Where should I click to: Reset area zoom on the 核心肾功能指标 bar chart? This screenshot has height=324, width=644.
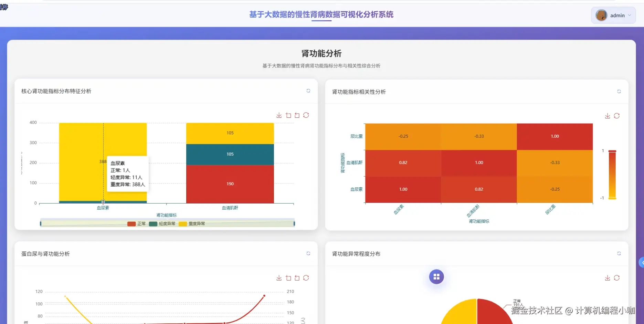[x=297, y=115]
